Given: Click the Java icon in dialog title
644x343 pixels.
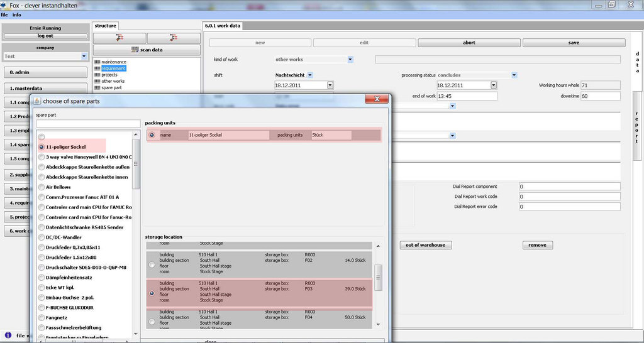Looking at the screenshot, I should 37,100.
